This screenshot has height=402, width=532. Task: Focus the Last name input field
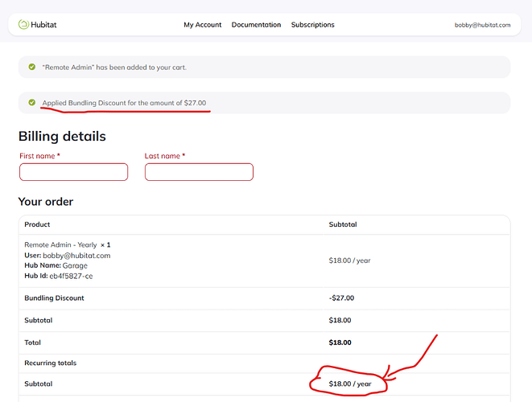[x=199, y=172]
